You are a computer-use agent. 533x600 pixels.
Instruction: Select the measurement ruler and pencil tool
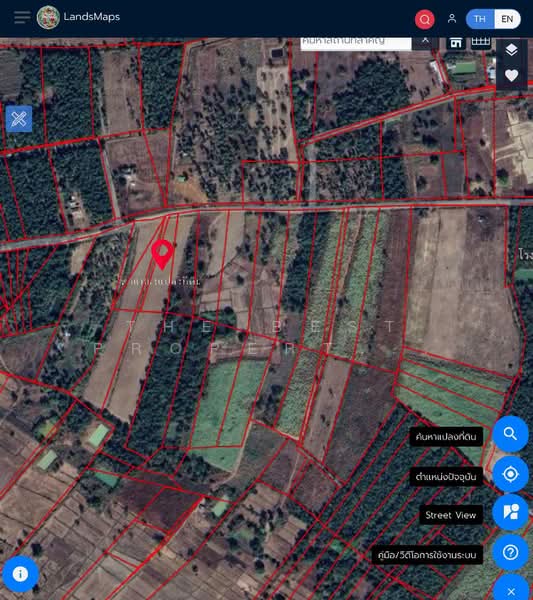[x=19, y=119]
